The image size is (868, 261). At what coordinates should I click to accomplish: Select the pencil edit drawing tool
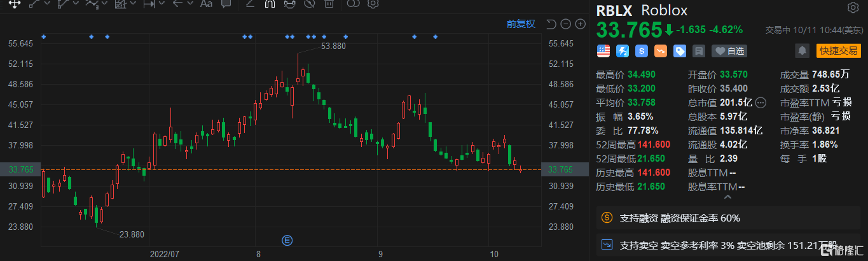tap(250, 4)
